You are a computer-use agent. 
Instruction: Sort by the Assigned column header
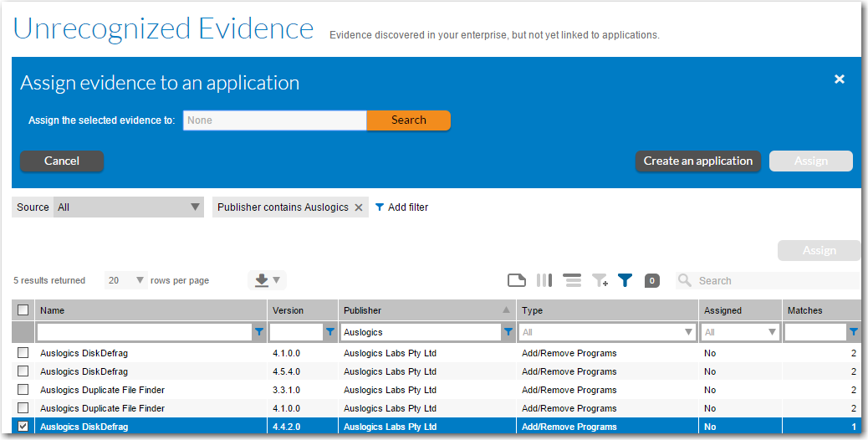740,310
